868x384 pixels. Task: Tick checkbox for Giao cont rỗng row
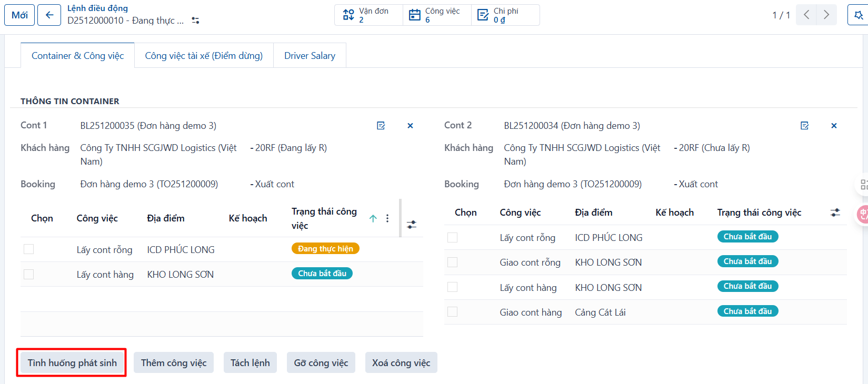pyautogui.click(x=452, y=262)
